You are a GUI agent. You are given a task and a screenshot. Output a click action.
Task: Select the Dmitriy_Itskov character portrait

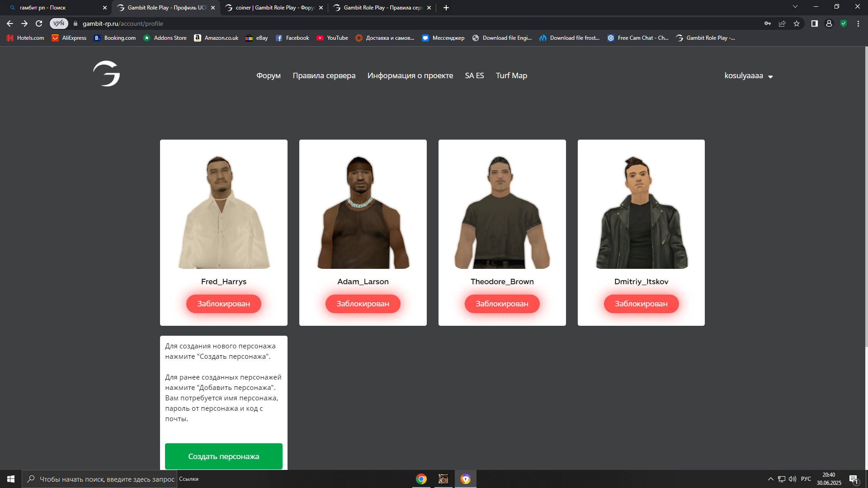coord(641,212)
